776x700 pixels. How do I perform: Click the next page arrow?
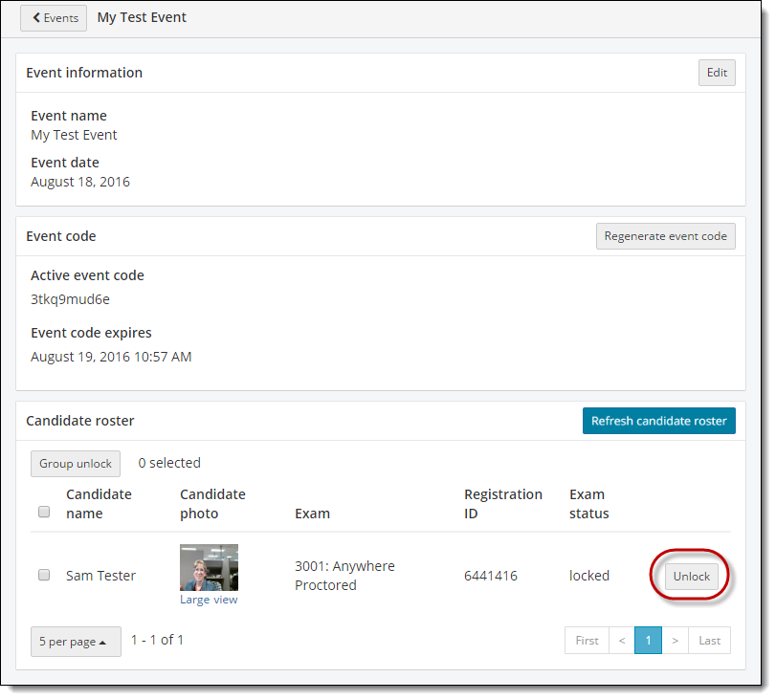pyautogui.click(x=675, y=641)
